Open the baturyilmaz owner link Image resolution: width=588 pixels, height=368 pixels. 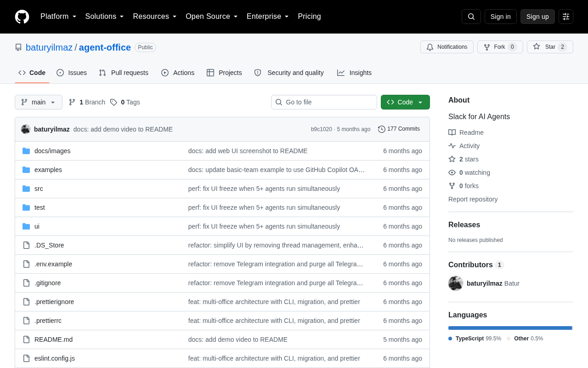click(x=49, y=47)
